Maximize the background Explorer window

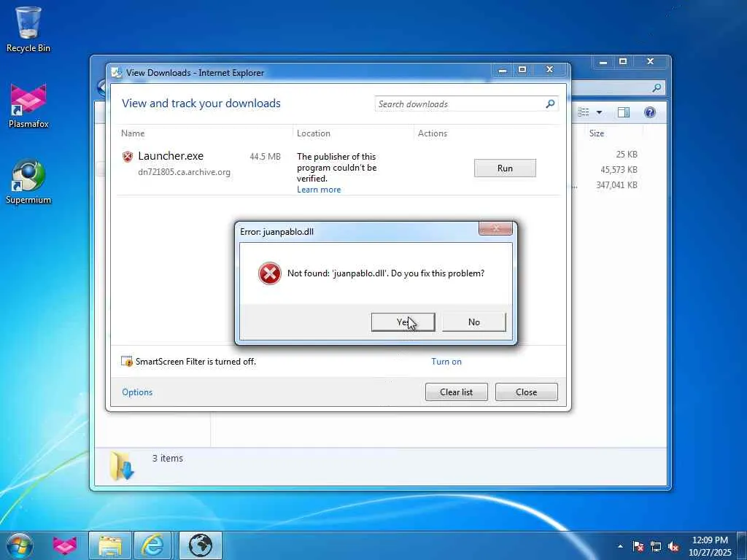point(623,61)
